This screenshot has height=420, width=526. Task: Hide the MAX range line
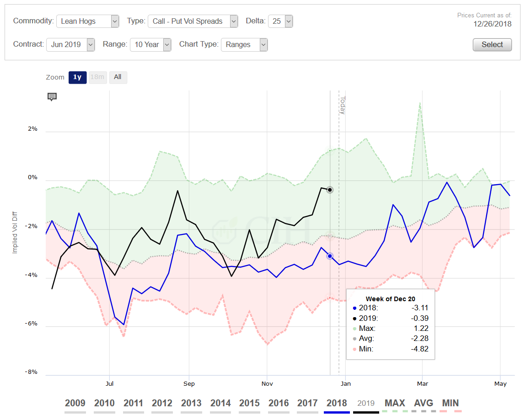click(395, 404)
